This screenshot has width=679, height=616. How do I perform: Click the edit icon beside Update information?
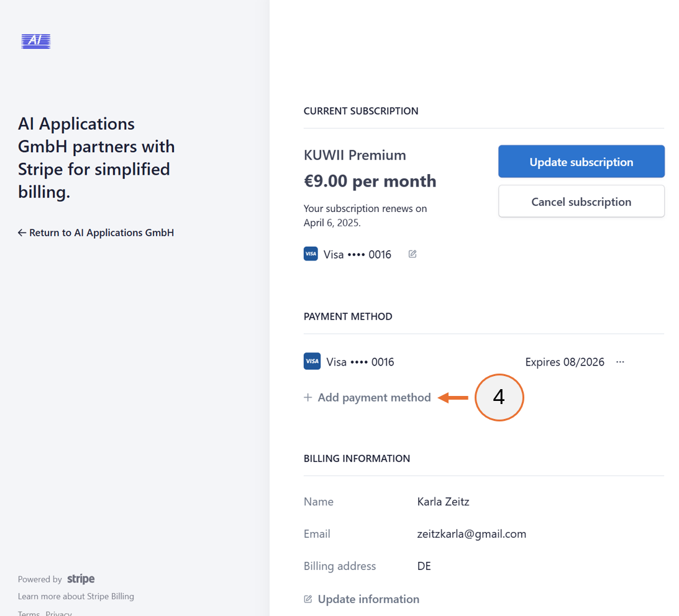click(x=308, y=599)
